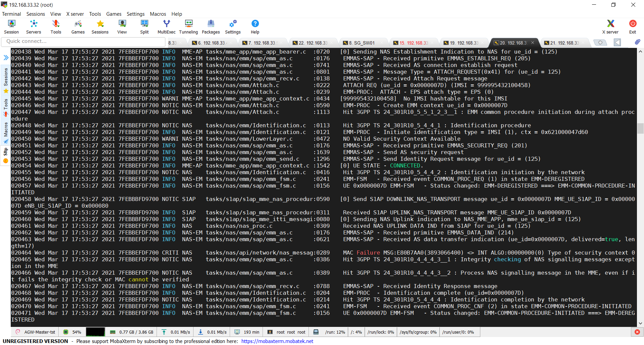Launch the Games panel icon
This screenshot has height=345, width=644.
[x=78, y=26]
